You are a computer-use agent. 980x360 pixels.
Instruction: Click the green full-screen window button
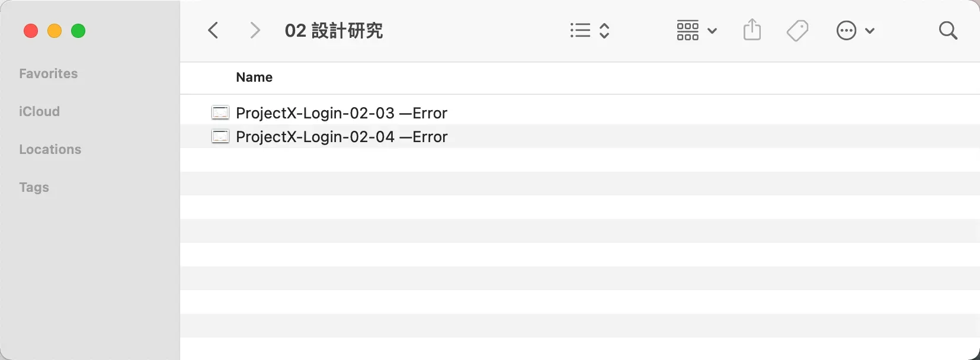point(78,31)
